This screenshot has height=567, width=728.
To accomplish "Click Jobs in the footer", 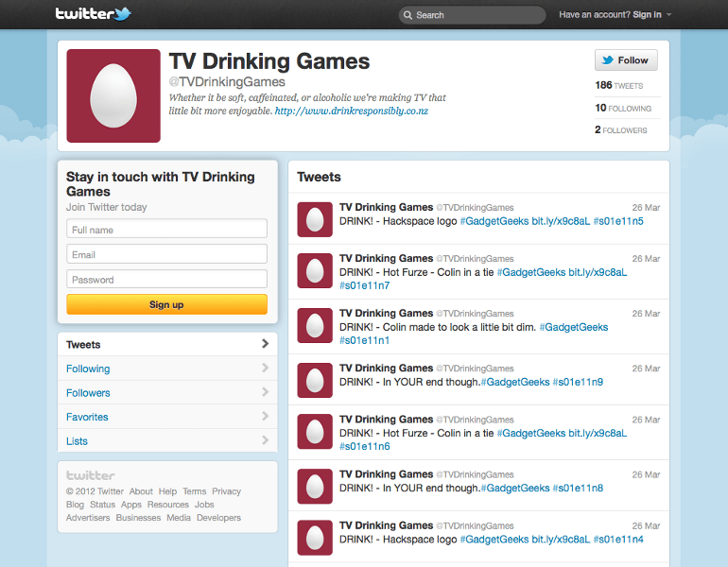I will 204,505.
